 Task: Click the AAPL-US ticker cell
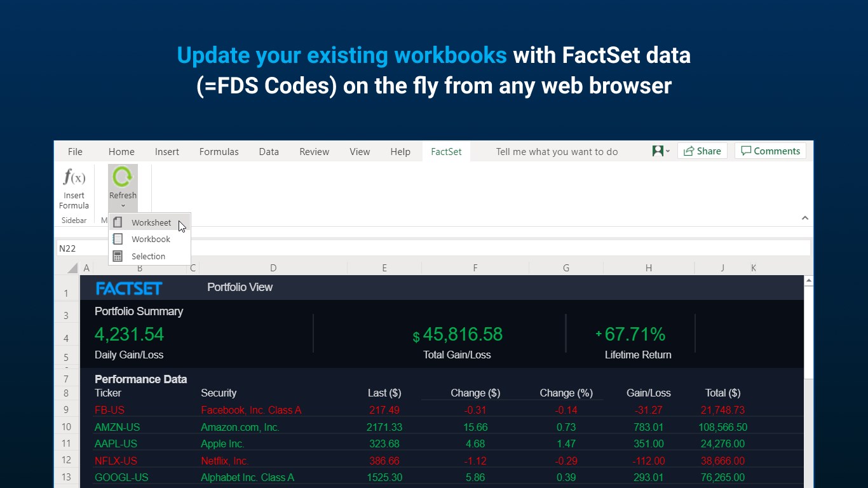click(116, 444)
